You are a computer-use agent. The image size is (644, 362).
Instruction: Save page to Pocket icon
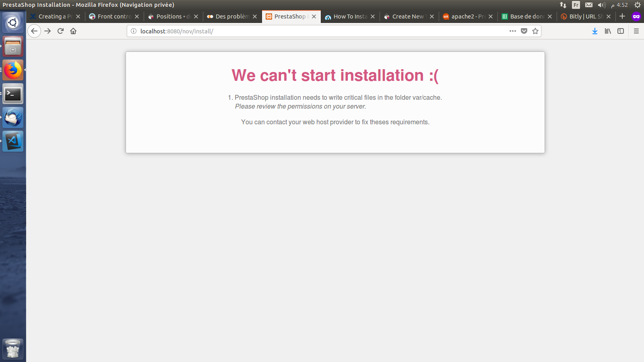point(524,31)
